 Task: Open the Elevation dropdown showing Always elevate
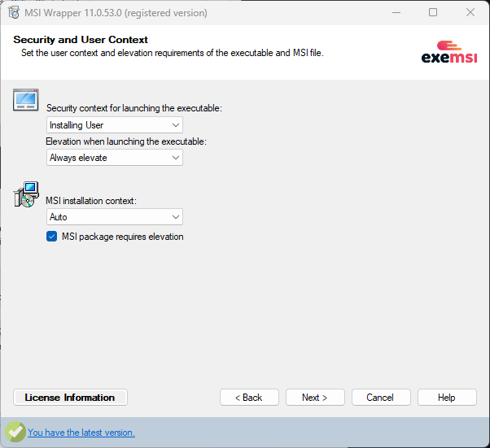(x=115, y=158)
